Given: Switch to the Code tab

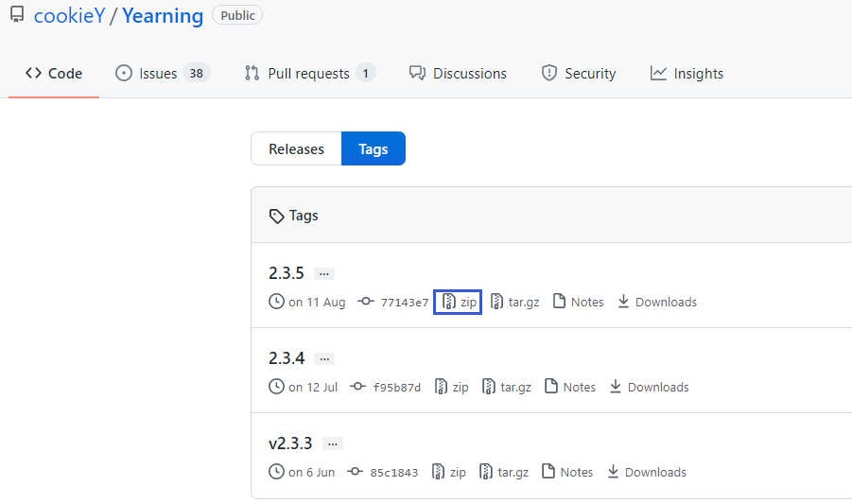Looking at the screenshot, I should coord(54,74).
